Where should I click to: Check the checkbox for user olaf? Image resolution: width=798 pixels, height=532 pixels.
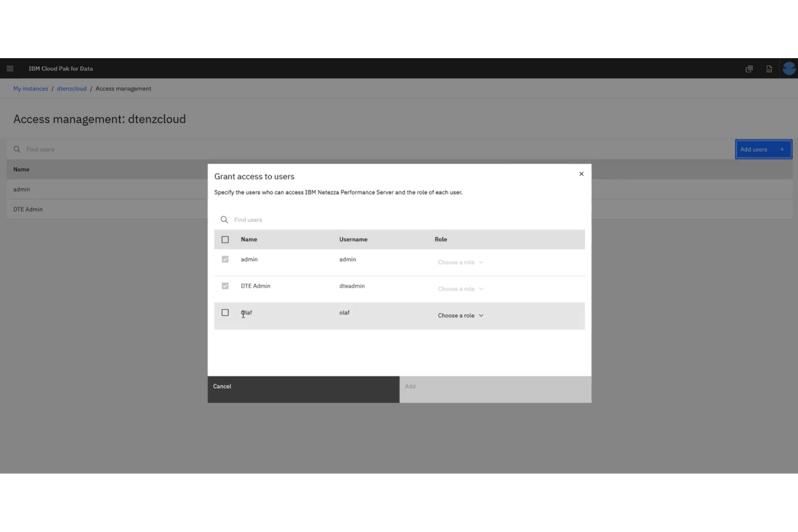225,312
